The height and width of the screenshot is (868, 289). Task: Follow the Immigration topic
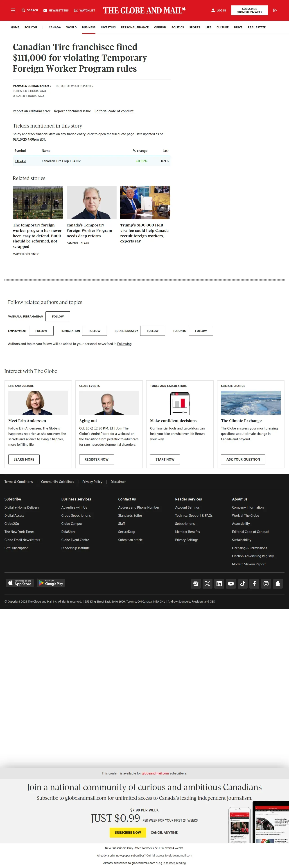point(95,331)
